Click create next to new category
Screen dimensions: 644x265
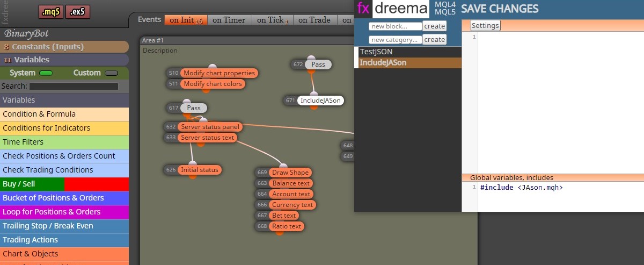(x=434, y=39)
